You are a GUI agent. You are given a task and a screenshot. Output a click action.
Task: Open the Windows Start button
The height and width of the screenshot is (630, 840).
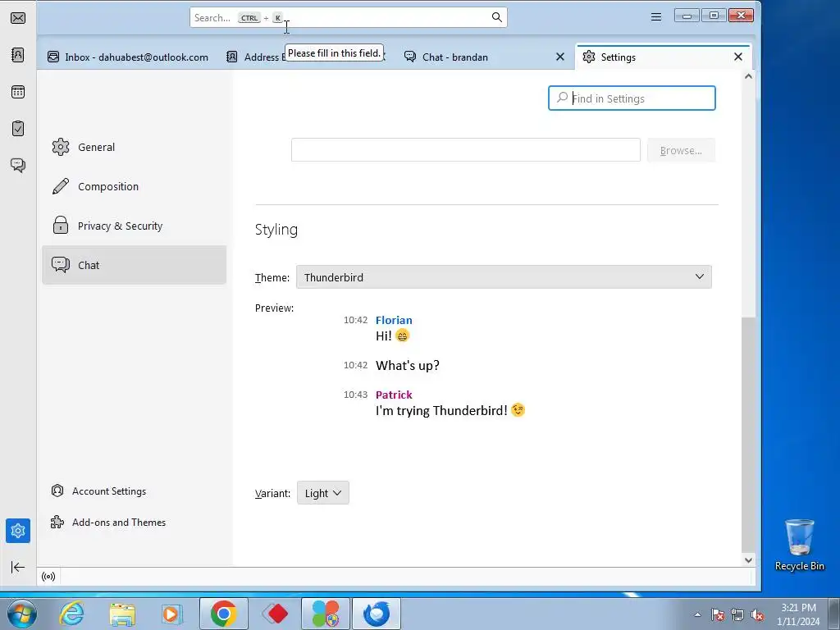21,614
